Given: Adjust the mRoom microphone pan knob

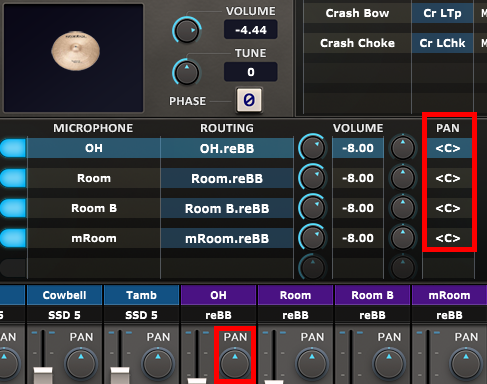Looking at the screenshot, I should (403, 238).
